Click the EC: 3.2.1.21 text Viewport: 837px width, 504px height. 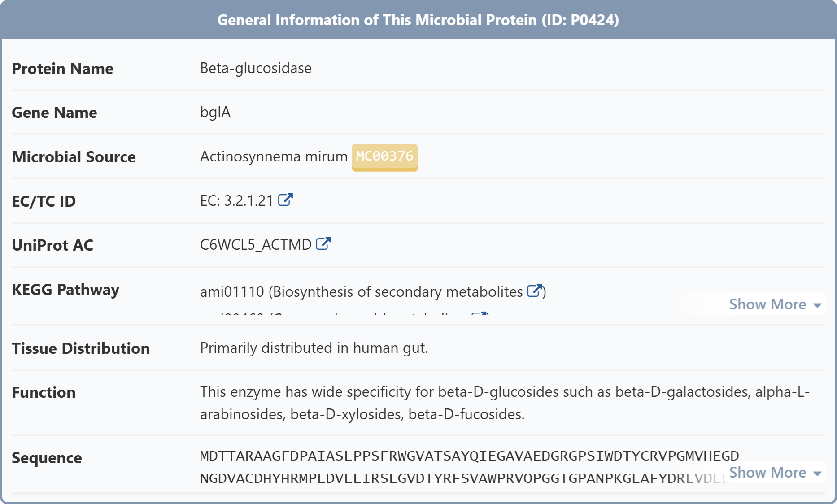[x=236, y=200]
